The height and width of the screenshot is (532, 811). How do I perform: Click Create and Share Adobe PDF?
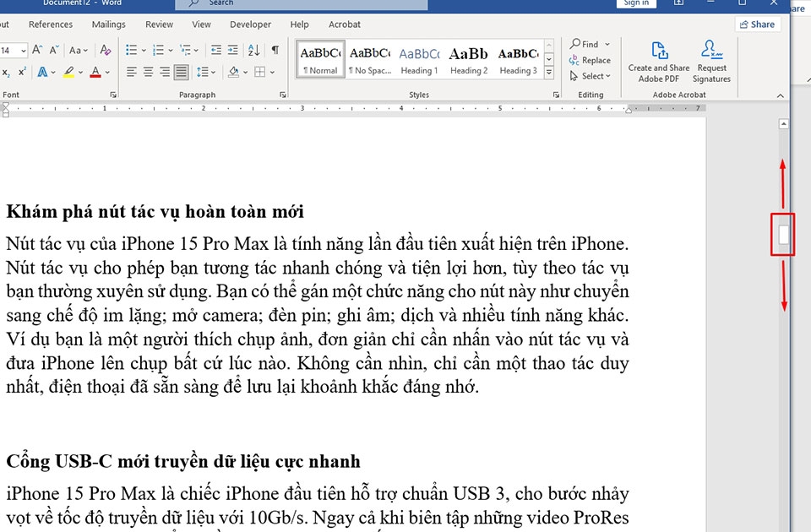[x=659, y=61]
